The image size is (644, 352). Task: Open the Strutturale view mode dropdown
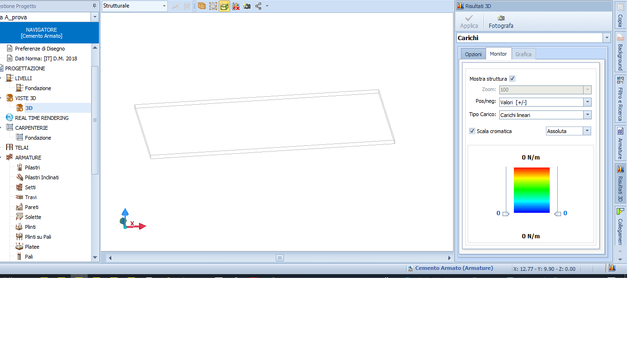pyautogui.click(x=164, y=6)
